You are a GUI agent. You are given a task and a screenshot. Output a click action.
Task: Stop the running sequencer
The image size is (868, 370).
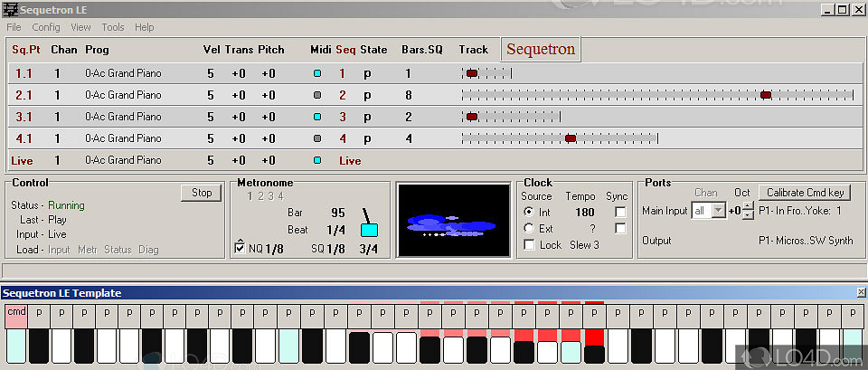202,193
